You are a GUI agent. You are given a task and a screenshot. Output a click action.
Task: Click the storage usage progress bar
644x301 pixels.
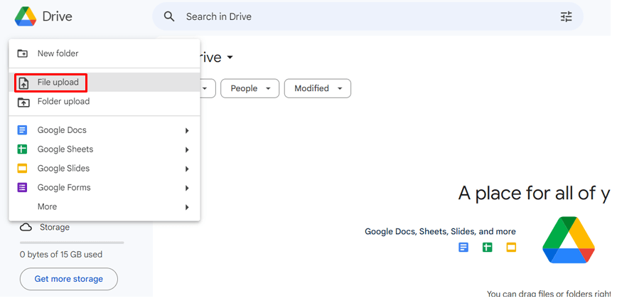coord(72,243)
